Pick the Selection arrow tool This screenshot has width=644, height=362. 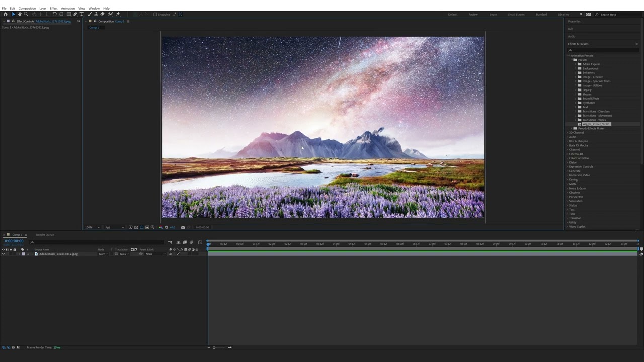click(14, 14)
